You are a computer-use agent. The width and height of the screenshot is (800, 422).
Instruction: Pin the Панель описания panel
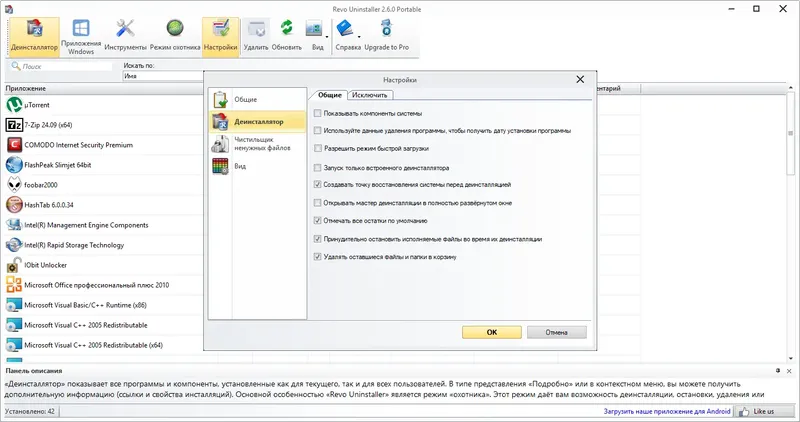(778, 371)
